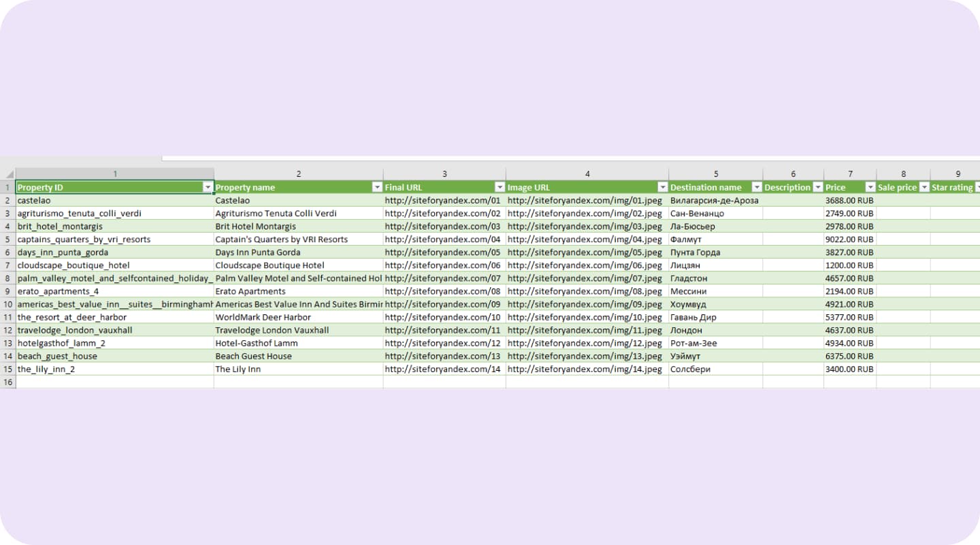Select price cell '1200.00 RUB'
Image resolution: width=980 pixels, height=545 pixels.
click(850, 265)
